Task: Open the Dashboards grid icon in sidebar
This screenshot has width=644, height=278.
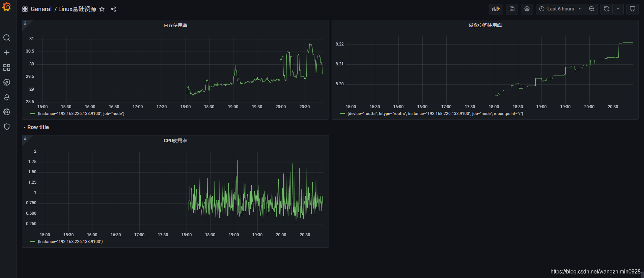Action: pos(7,67)
